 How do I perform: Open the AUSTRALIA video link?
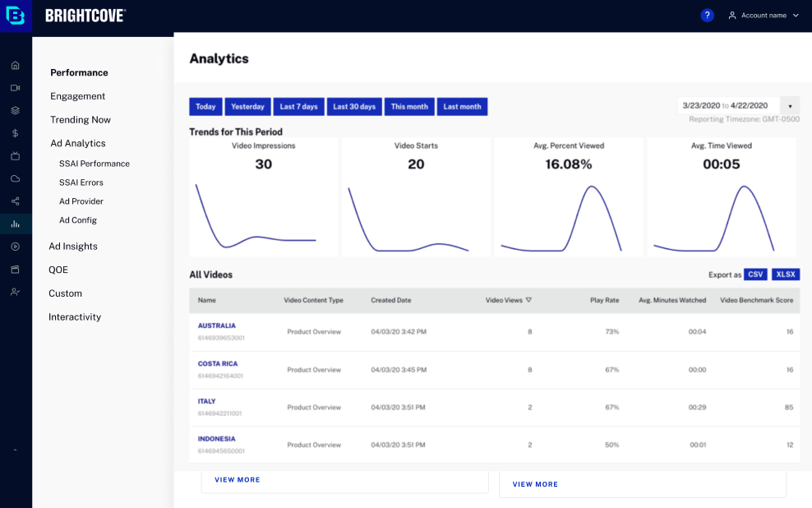pos(216,326)
